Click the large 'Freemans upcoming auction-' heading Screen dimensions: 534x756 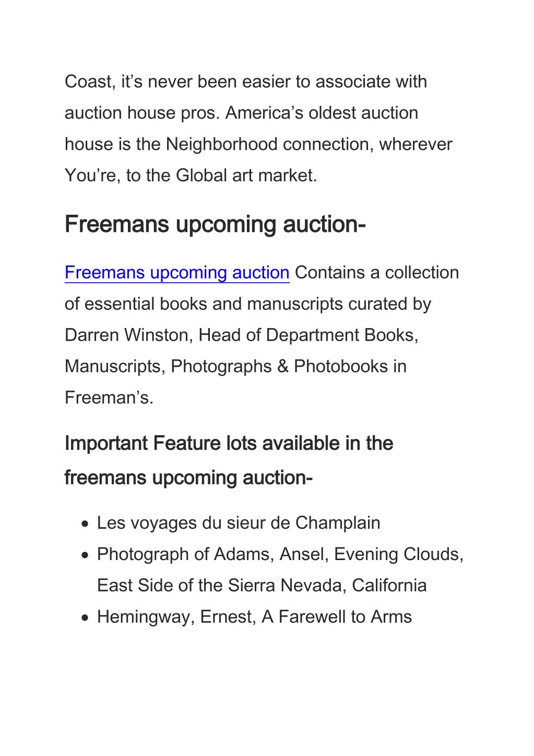point(215,225)
